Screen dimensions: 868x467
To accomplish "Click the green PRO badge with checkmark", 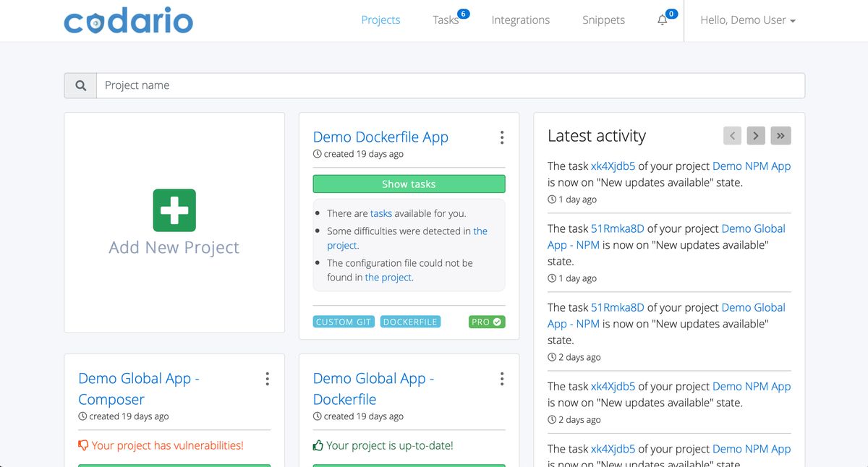I will point(487,322).
